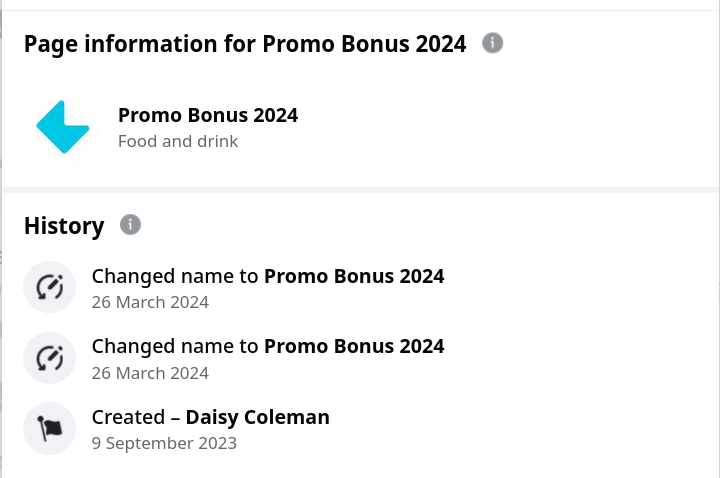
Task: Click the Food and drink category
Action: 178,141
